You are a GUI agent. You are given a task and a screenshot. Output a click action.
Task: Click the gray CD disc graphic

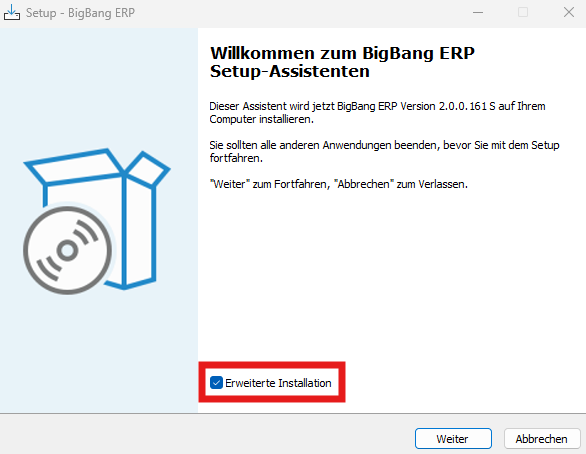(68, 250)
